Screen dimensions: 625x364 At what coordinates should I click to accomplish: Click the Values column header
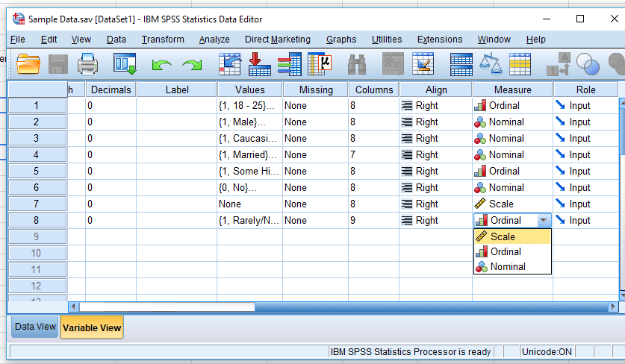tap(249, 90)
